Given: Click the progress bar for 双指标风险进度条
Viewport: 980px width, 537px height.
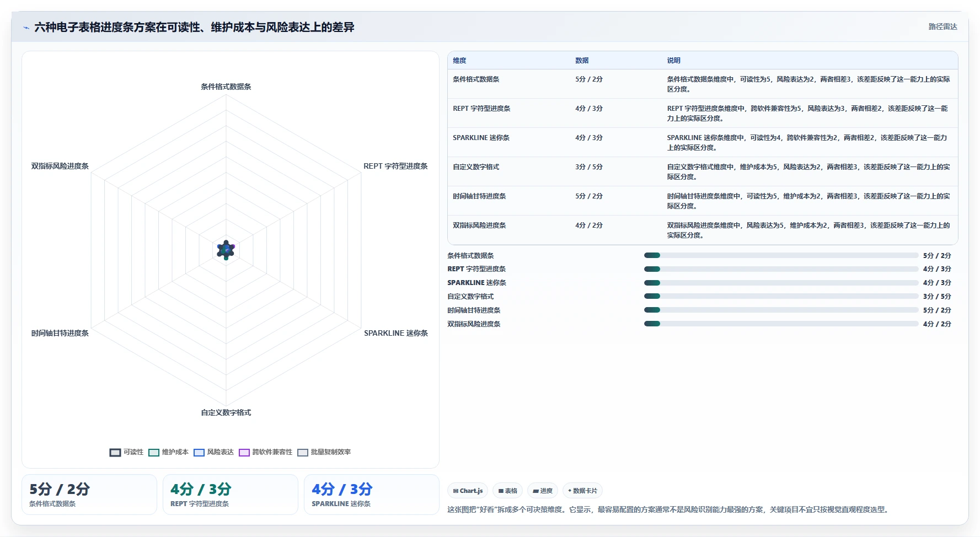Looking at the screenshot, I should 781,324.
